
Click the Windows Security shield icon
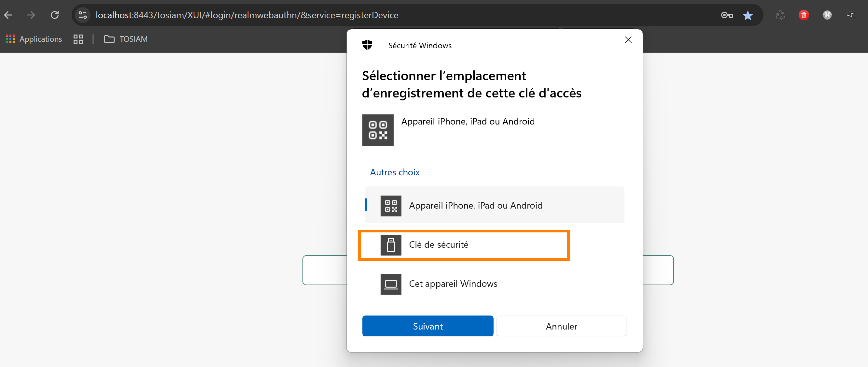pos(367,45)
